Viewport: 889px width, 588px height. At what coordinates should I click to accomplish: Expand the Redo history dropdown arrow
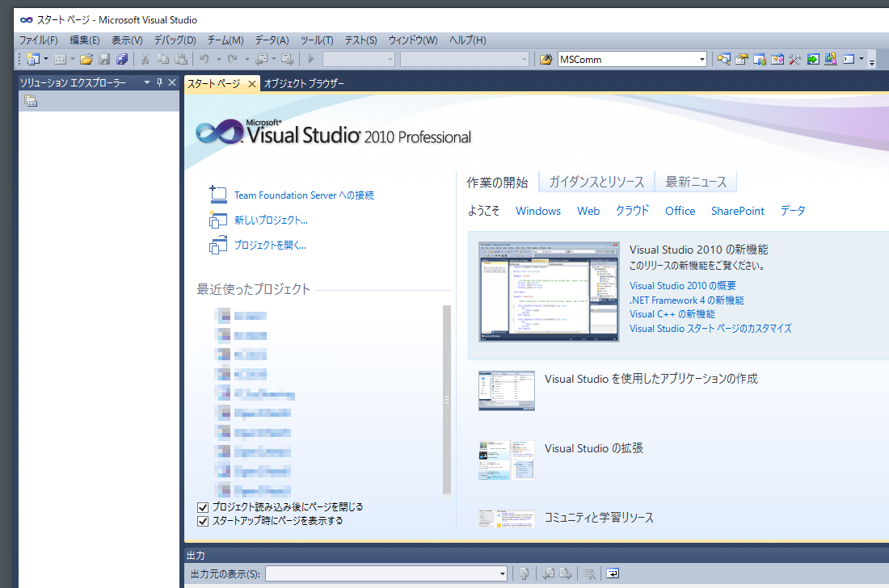click(x=246, y=59)
